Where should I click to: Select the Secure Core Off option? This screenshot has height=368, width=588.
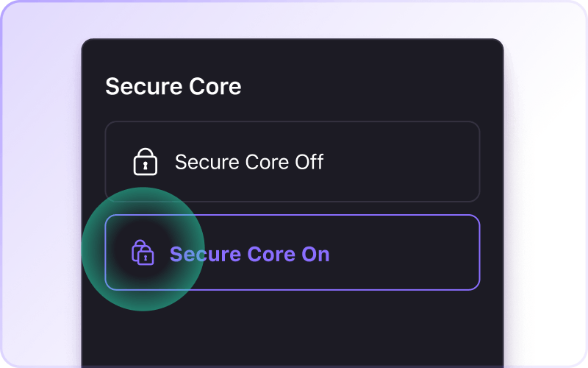click(292, 162)
